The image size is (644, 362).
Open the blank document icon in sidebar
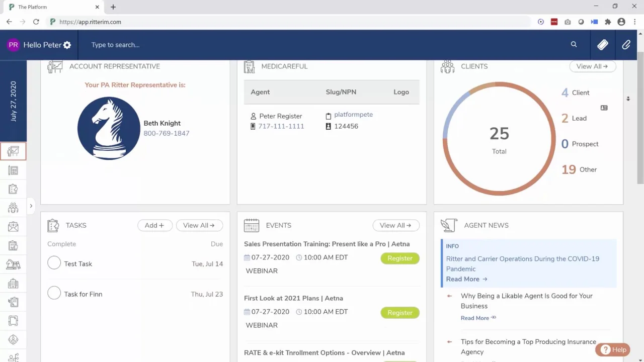coord(13,321)
